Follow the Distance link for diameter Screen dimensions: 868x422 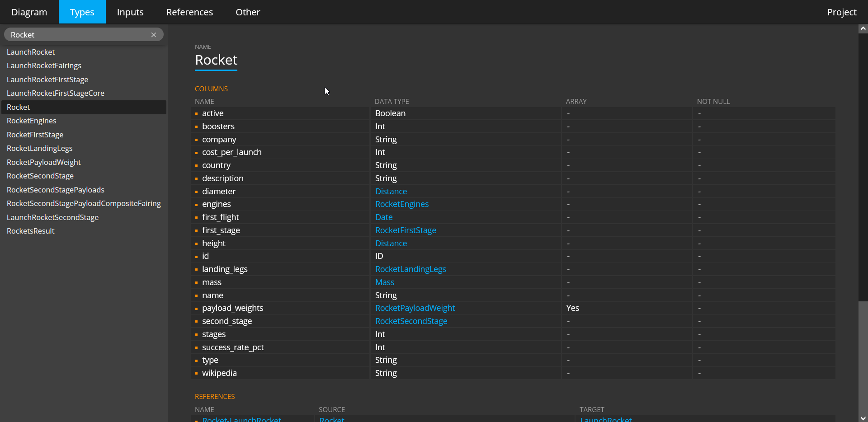tap(391, 191)
